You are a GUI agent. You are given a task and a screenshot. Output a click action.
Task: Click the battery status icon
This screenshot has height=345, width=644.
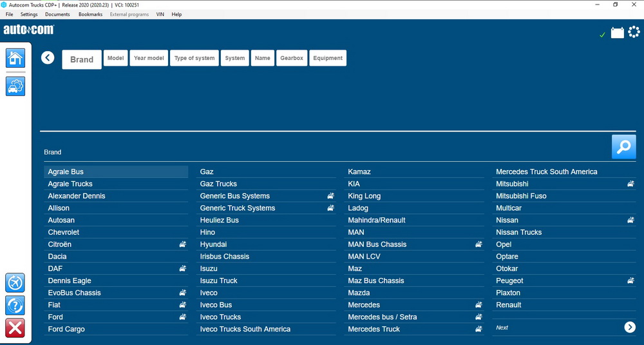click(617, 33)
